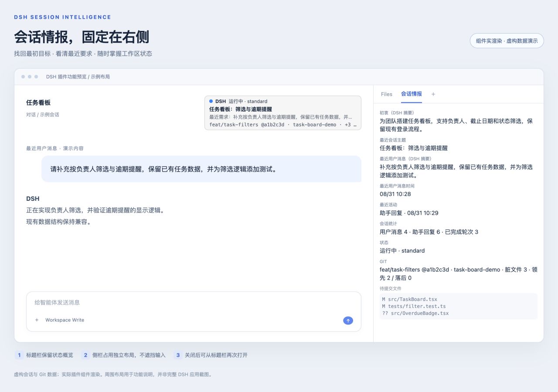Click the 最近用户消息 · 演示内容 label
The image size is (558, 392).
tap(55, 148)
